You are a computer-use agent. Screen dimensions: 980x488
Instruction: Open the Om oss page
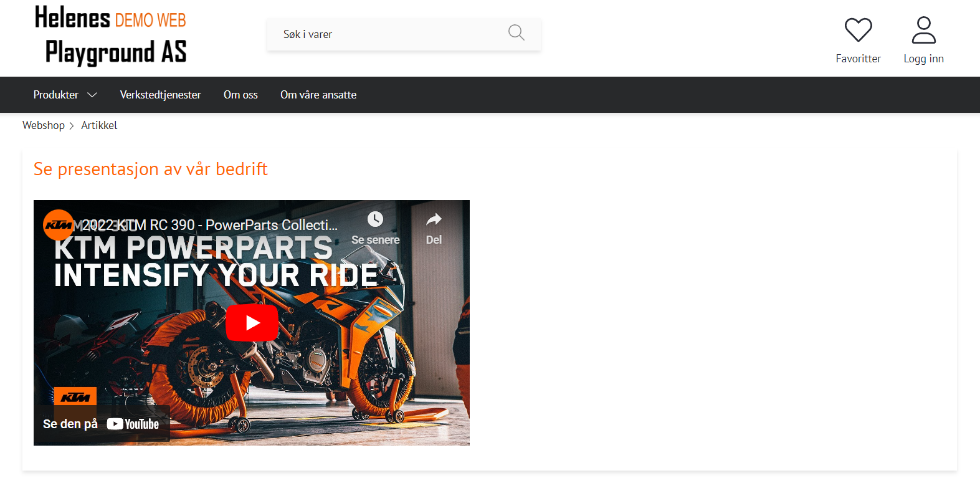(x=240, y=95)
